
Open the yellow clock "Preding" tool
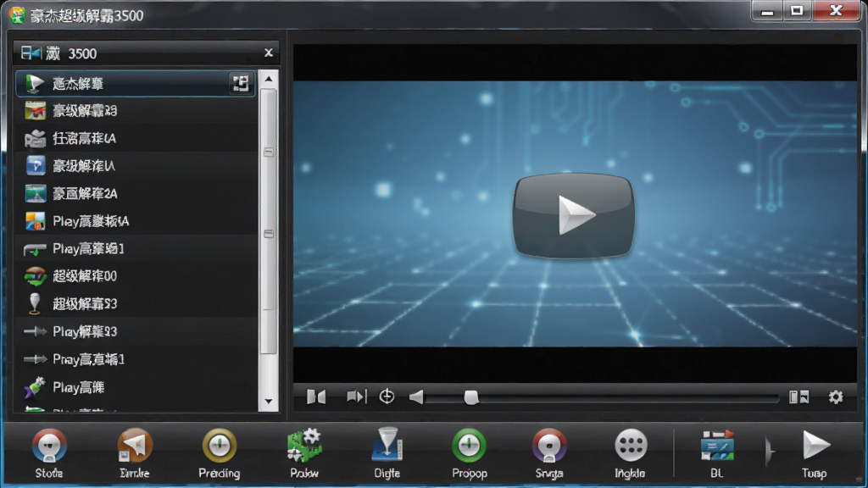(220, 446)
